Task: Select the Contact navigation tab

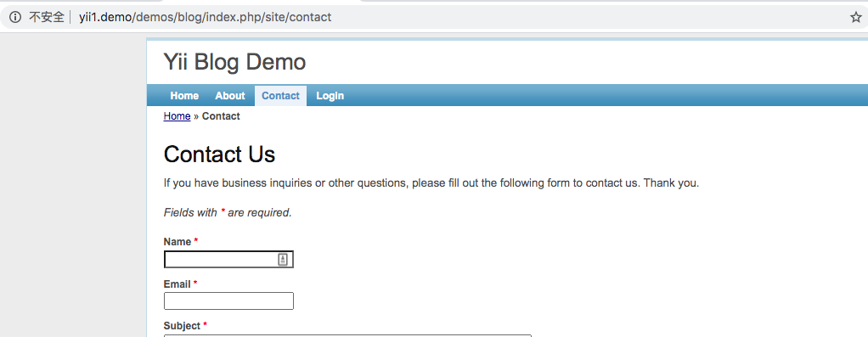Action: [x=280, y=96]
